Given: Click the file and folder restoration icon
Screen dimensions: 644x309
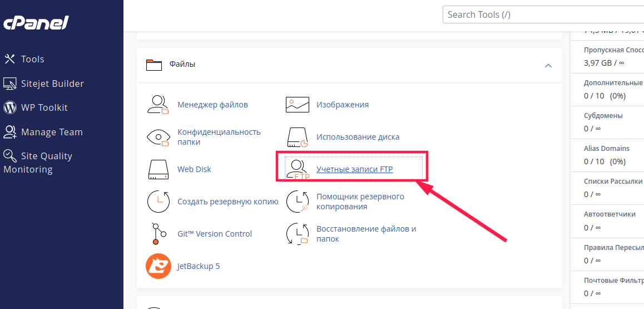Looking at the screenshot, I should click(x=297, y=234).
